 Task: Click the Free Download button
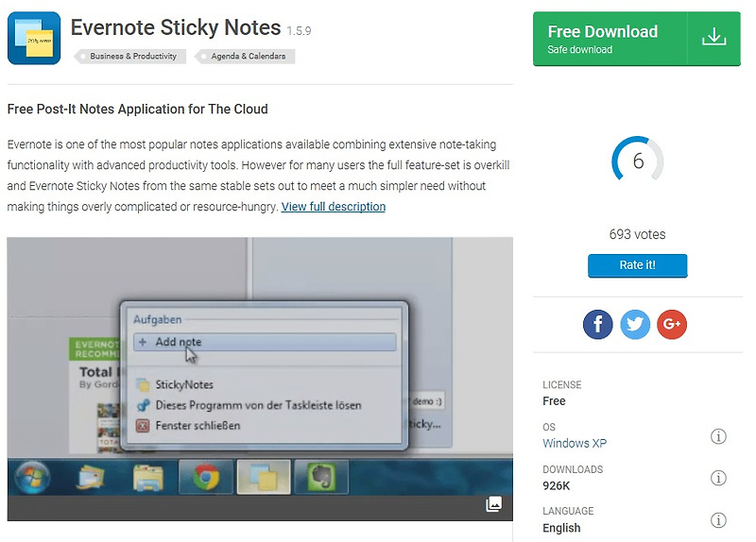pyautogui.click(x=636, y=39)
